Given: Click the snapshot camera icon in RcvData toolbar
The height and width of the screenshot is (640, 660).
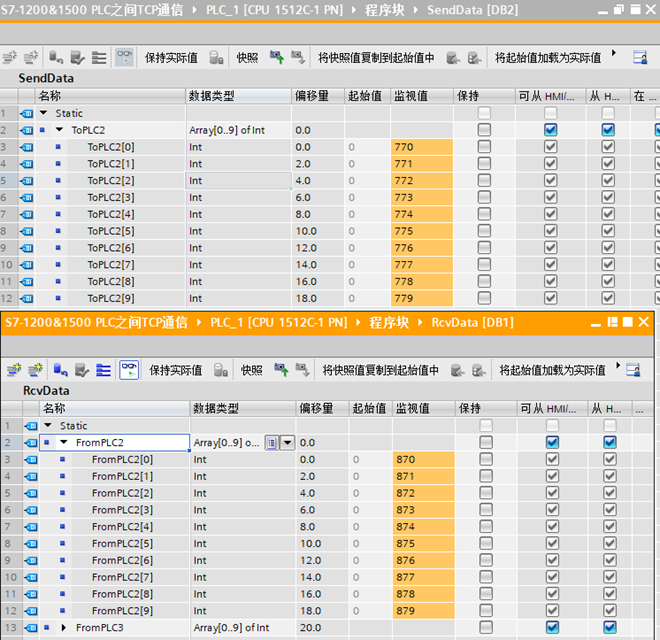Looking at the screenshot, I should (222, 370).
